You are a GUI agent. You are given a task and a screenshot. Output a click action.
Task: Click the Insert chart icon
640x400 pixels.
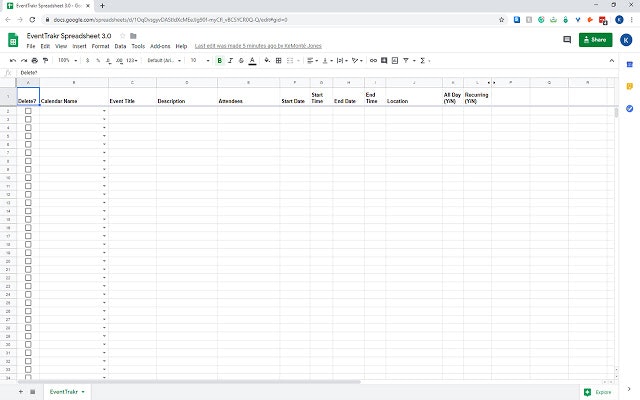tap(395, 60)
